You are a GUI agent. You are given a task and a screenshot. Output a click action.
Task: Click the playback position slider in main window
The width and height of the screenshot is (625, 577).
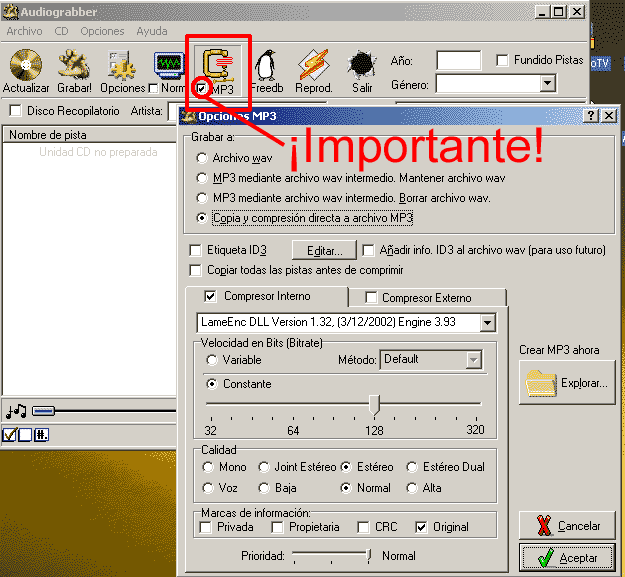pyautogui.click(x=43, y=411)
